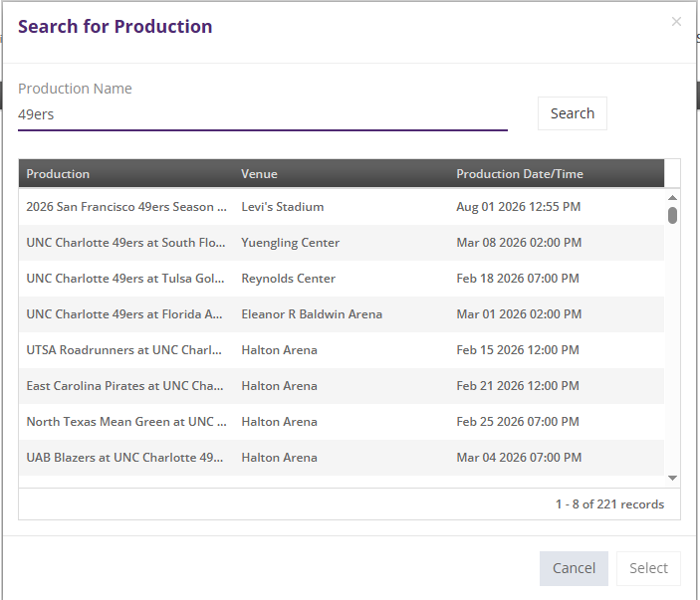Screen dimensions: 700x600
Task: Select North Texas Mean Green at UNC row
Action: pyautogui.click(x=342, y=422)
